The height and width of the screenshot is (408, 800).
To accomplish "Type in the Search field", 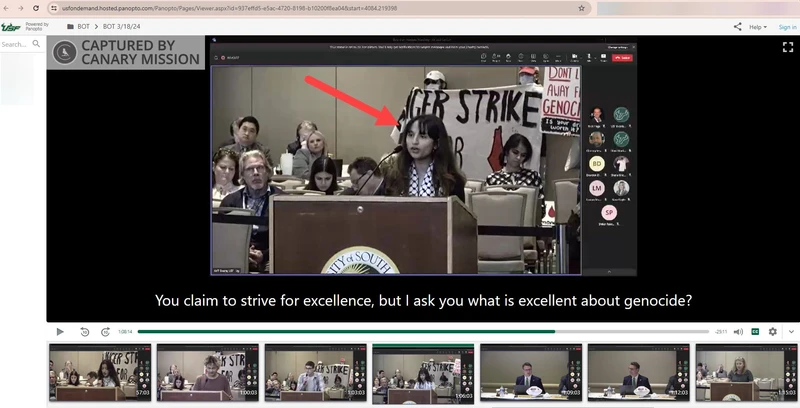I will [x=15, y=44].
